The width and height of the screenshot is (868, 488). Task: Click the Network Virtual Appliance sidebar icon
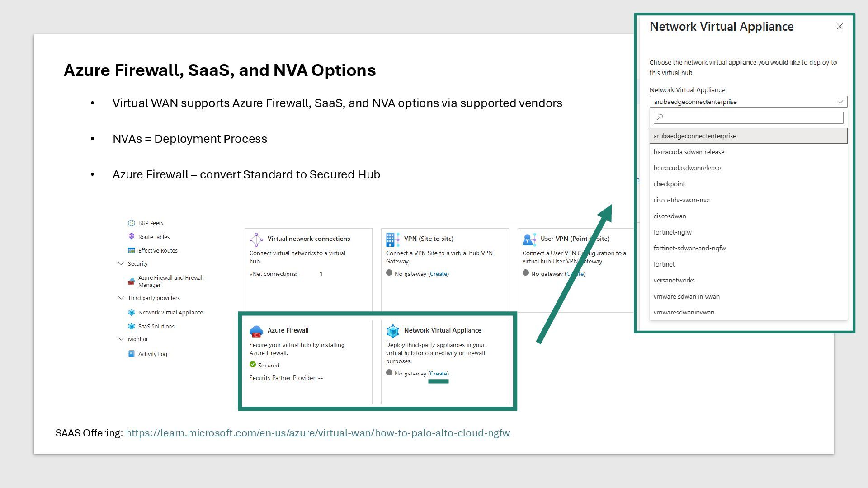(132, 312)
